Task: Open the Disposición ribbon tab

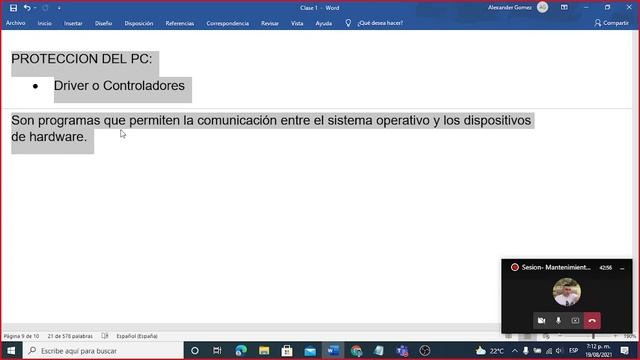Action: pos(139,23)
